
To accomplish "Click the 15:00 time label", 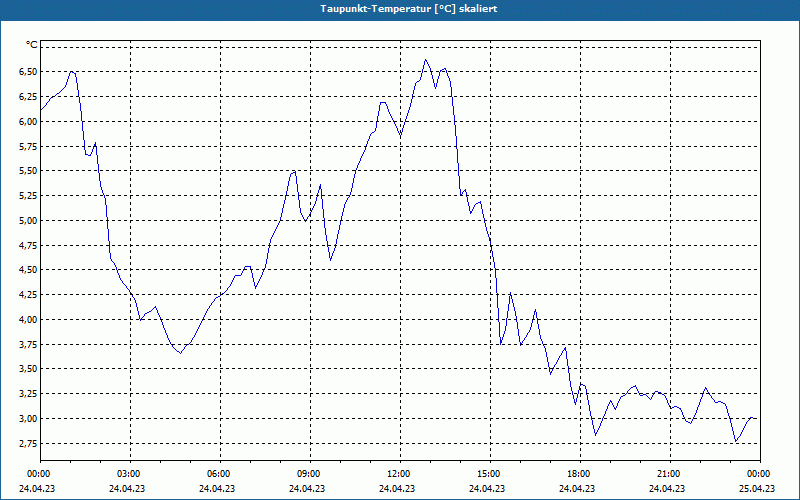I will pyautogui.click(x=490, y=474).
